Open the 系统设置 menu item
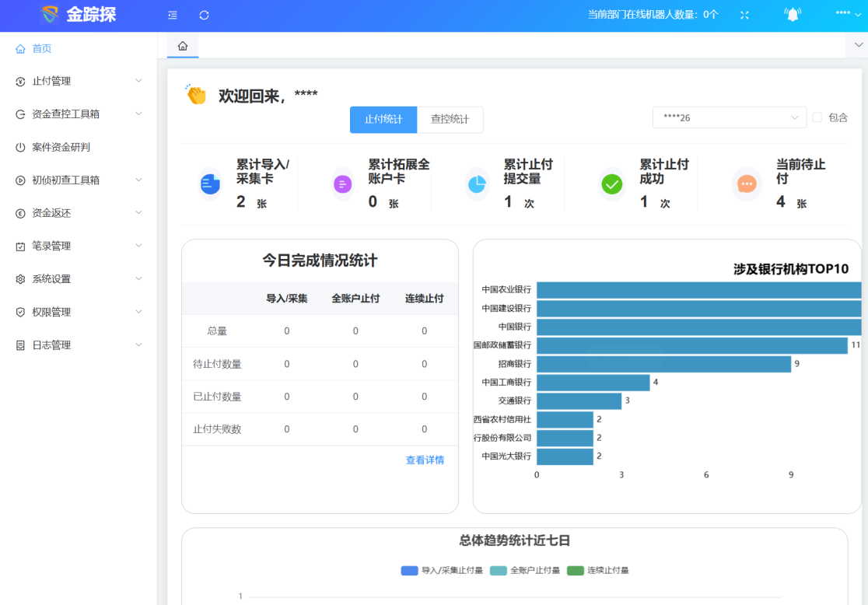The height and width of the screenshot is (605, 868). [x=79, y=279]
